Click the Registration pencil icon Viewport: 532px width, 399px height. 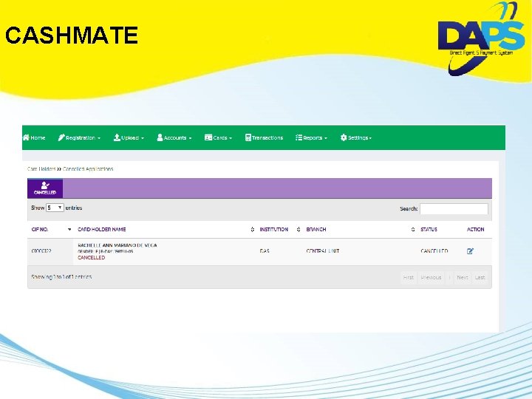[x=61, y=137]
